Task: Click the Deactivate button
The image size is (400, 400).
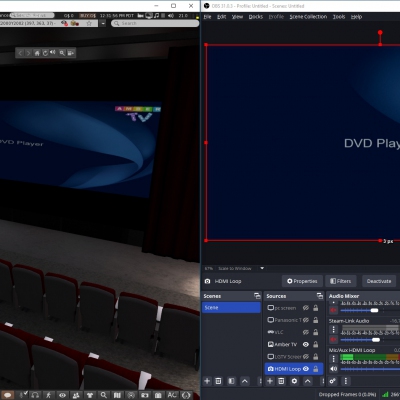Action: coord(379,281)
